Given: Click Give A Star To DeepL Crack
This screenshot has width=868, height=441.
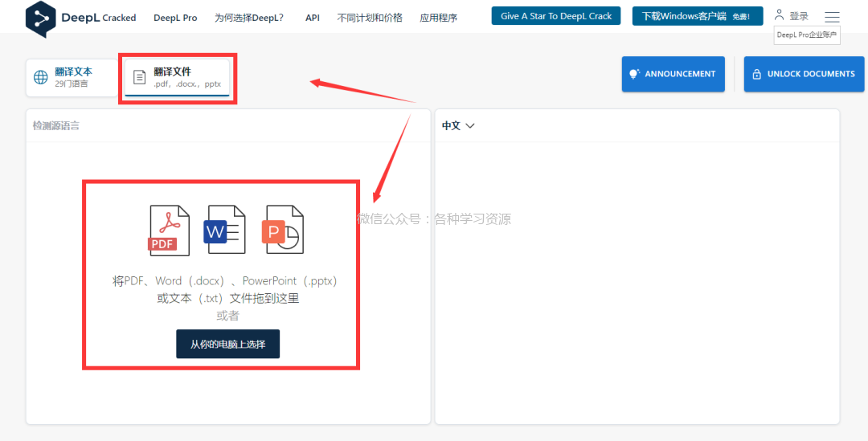Looking at the screenshot, I should pyautogui.click(x=556, y=16).
